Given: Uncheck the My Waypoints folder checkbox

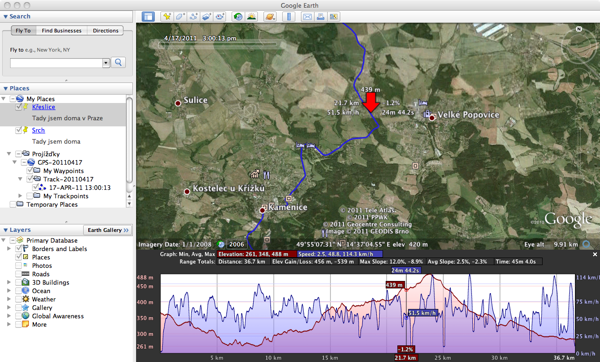Looking at the screenshot, I should 30,171.
